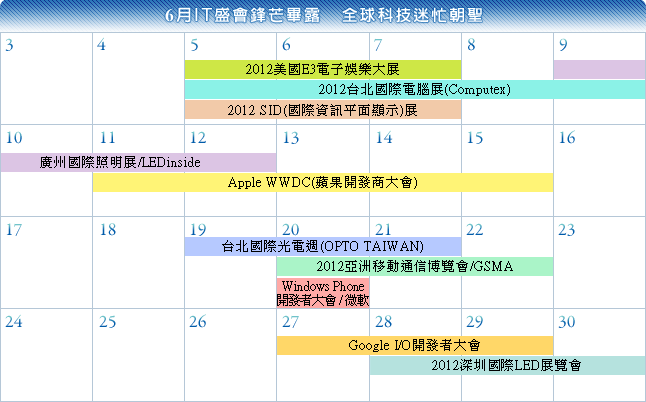Viewport: 646px width, 402px height.
Task: Click the calendar title header banner
Action: [x=322, y=15]
